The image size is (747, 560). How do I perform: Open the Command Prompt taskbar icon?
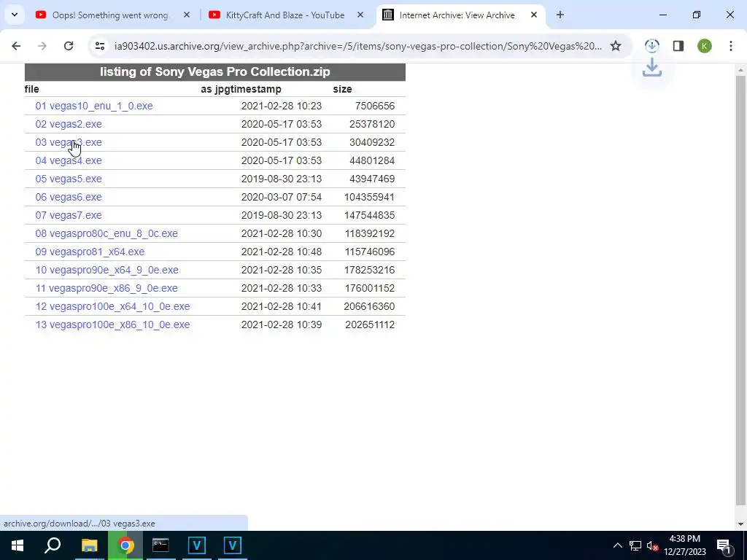160,545
